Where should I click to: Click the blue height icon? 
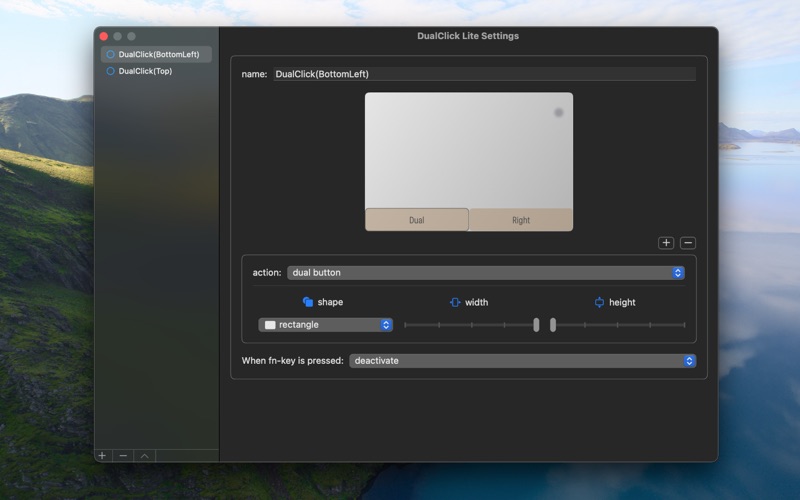click(599, 302)
